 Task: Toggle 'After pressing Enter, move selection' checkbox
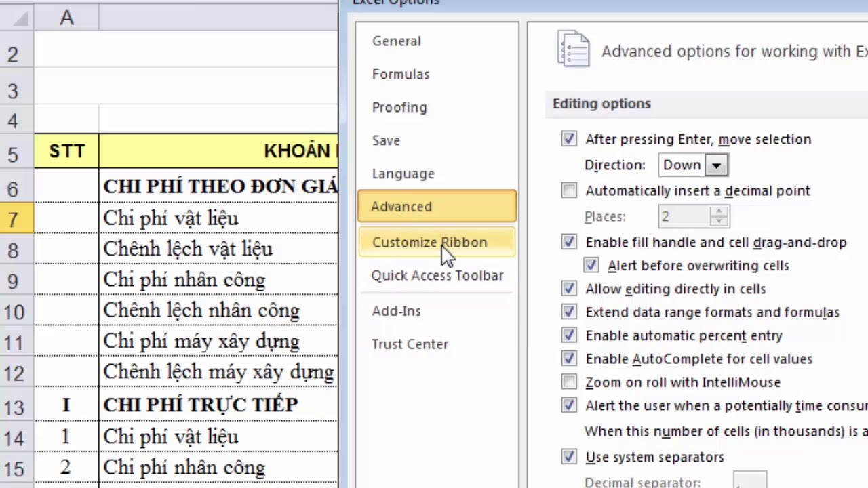[569, 139]
